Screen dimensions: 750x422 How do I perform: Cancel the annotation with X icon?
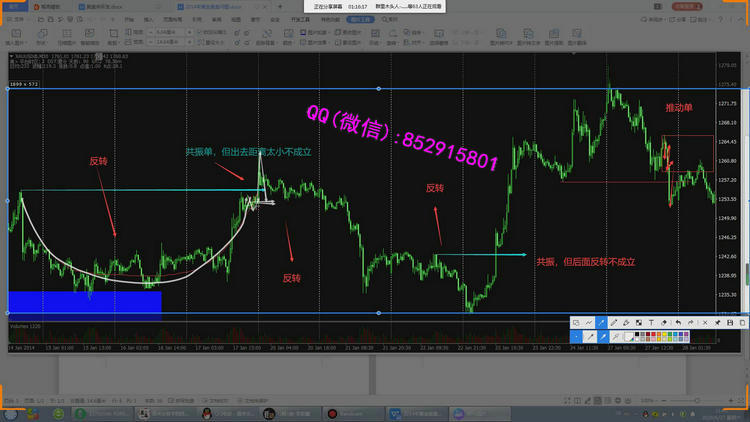tap(705, 322)
